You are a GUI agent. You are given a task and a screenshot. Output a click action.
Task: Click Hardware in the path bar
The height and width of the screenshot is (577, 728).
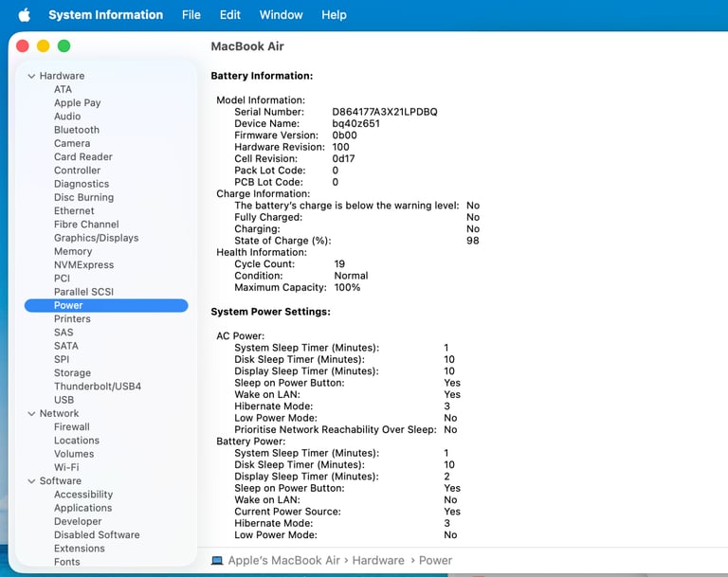tap(378, 561)
